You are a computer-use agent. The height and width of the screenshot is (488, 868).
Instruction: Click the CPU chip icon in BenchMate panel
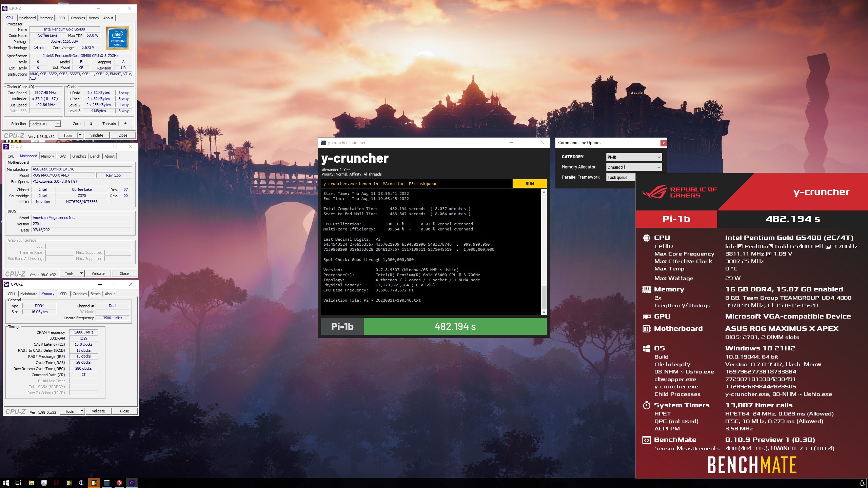pos(646,238)
